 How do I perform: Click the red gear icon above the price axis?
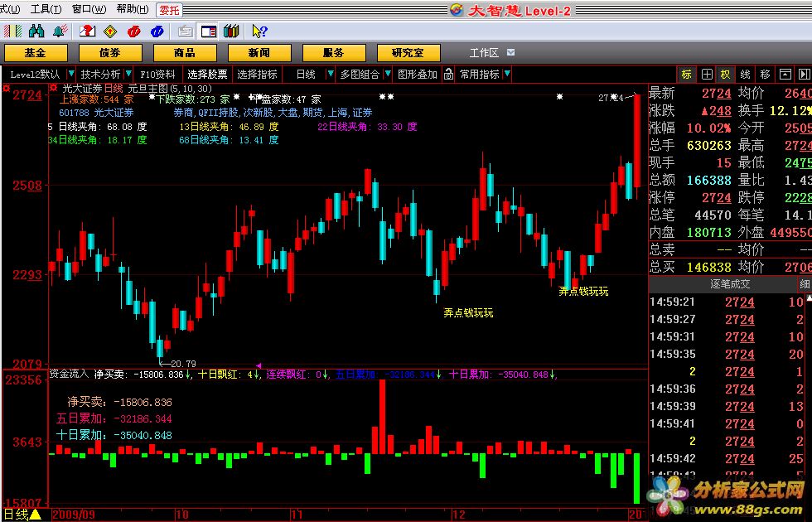point(7,88)
